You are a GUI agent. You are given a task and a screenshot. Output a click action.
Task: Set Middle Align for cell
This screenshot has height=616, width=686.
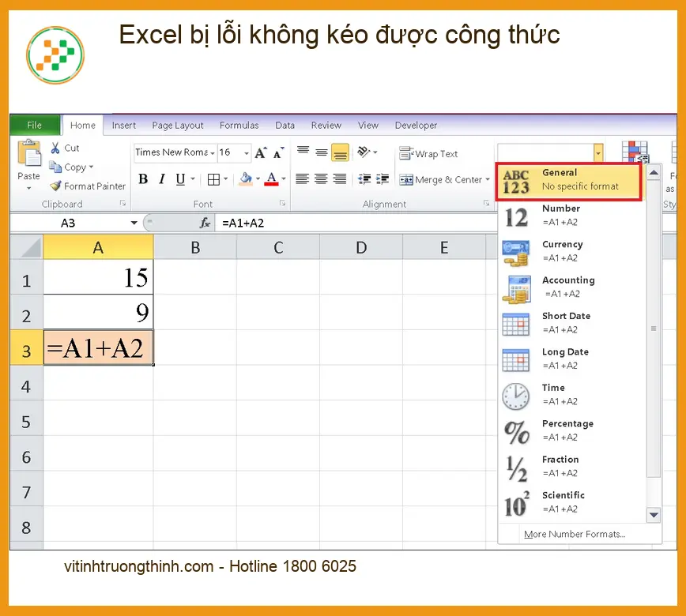click(322, 152)
